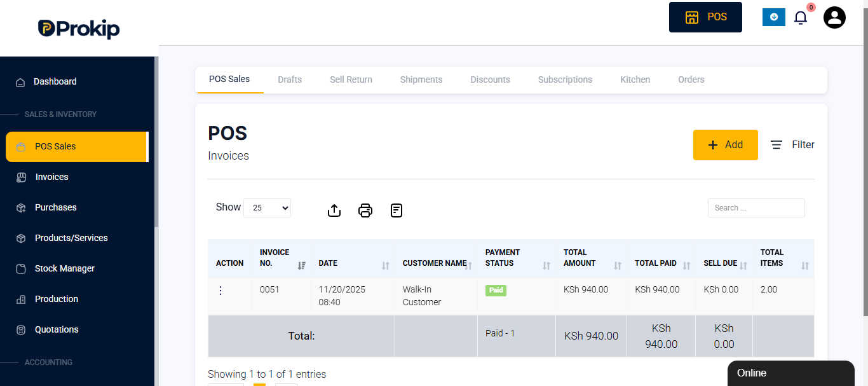The width and height of the screenshot is (868, 386).
Task: Click the Production sidebar icon
Action: point(21,300)
